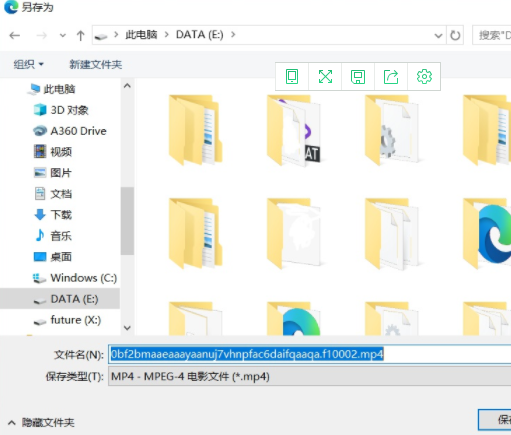This screenshot has width=511, height=435.
Task: Click 此电脑 in the address bar
Action: (x=141, y=34)
